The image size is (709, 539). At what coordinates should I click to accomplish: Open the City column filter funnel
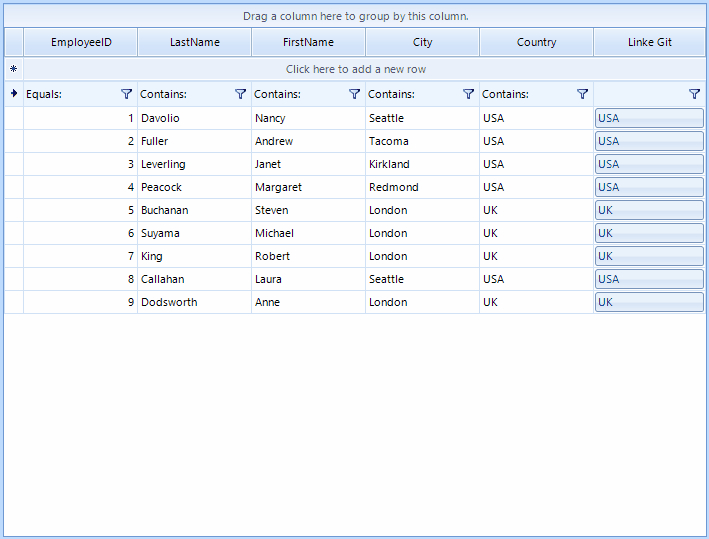point(468,94)
